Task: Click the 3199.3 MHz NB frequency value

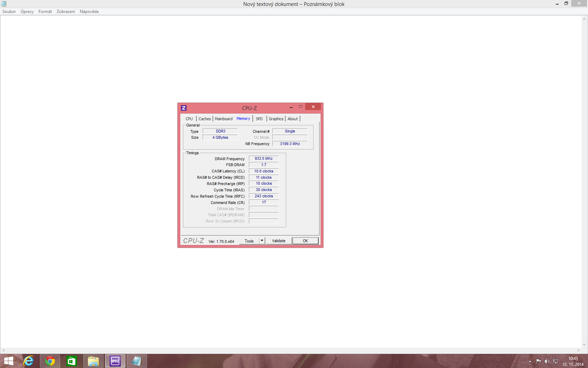Action: coord(290,144)
